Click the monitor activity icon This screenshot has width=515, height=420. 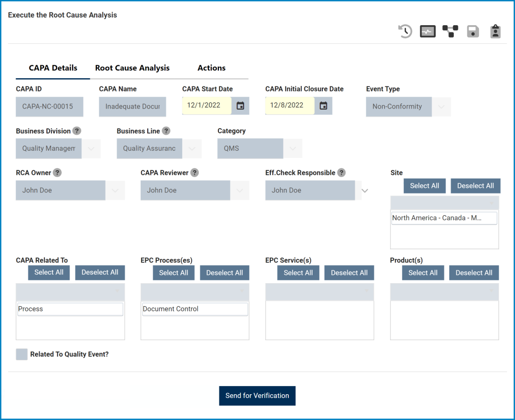click(x=428, y=31)
